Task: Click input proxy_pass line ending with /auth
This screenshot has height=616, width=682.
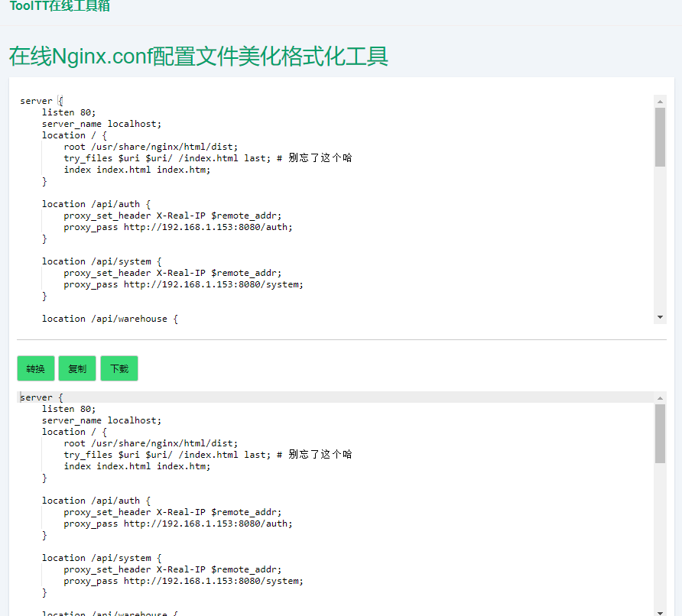Action: coord(177,227)
